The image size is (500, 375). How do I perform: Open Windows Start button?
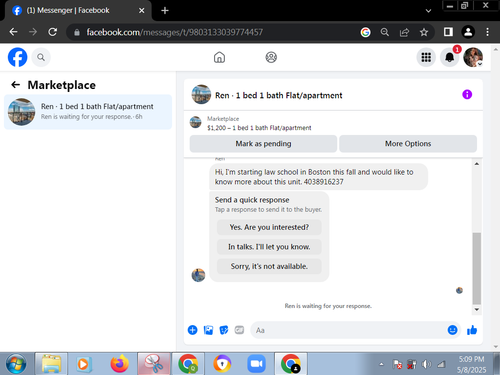click(16, 364)
